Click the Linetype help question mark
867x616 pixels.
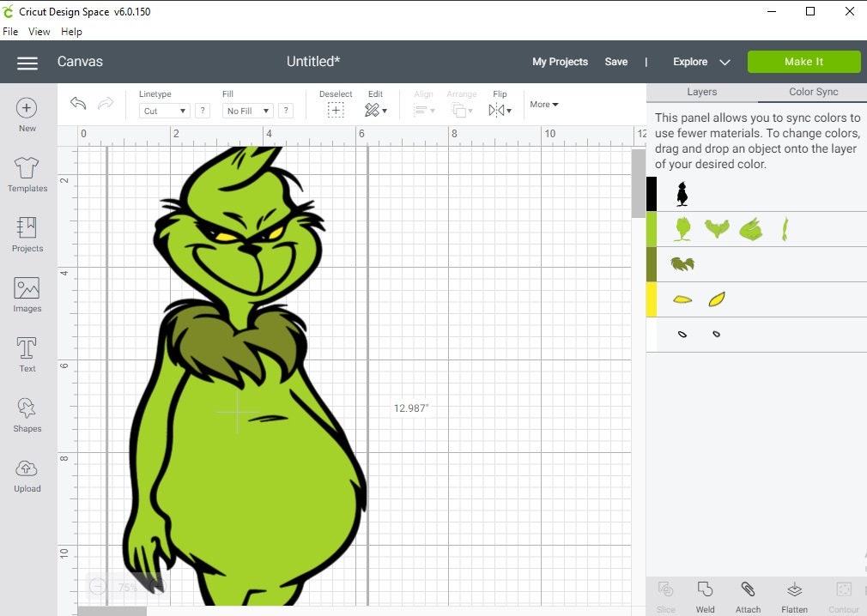pyautogui.click(x=203, y=111)
